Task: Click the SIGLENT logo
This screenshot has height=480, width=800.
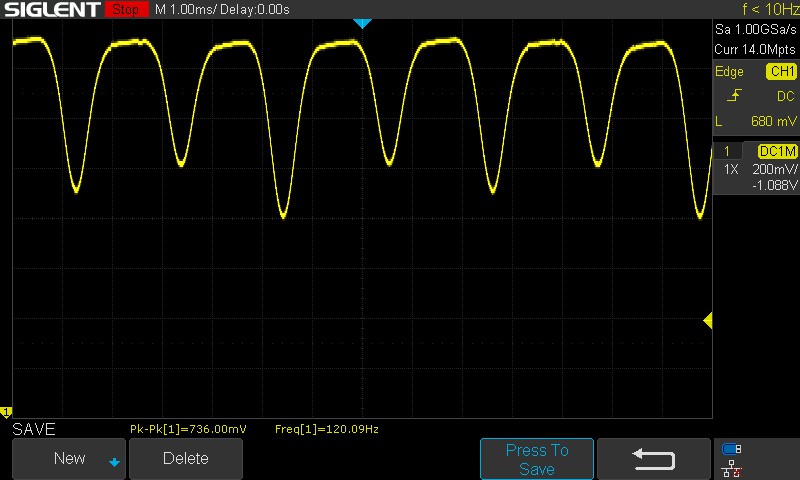Action: tap(53, 9)
